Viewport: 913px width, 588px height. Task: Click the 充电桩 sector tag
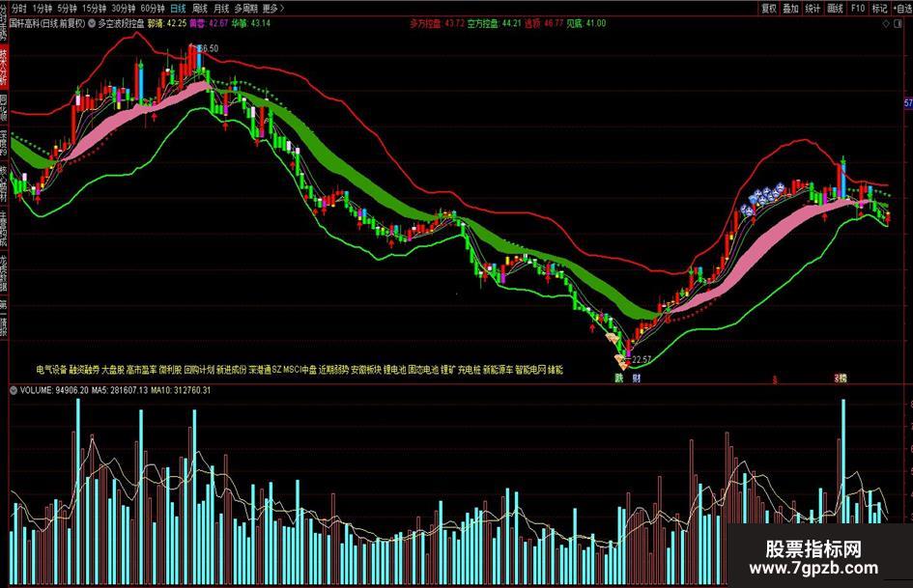point(470,370)
